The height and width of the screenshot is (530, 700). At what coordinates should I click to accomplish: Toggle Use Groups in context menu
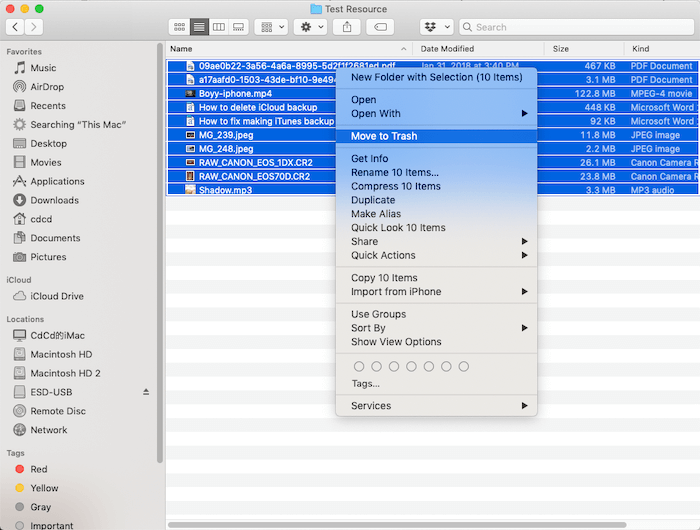436,314
